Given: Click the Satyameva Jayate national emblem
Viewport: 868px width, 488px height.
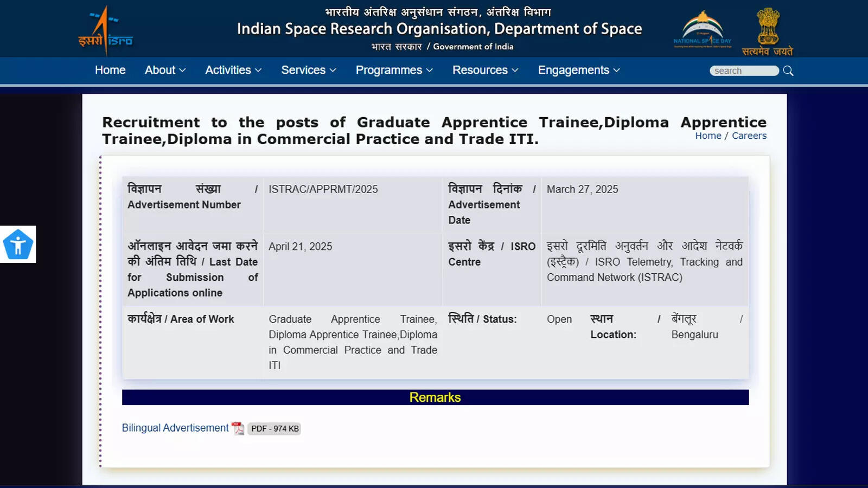Looking at the screenshot, I should pyautogui.click(x=768, y=30).
